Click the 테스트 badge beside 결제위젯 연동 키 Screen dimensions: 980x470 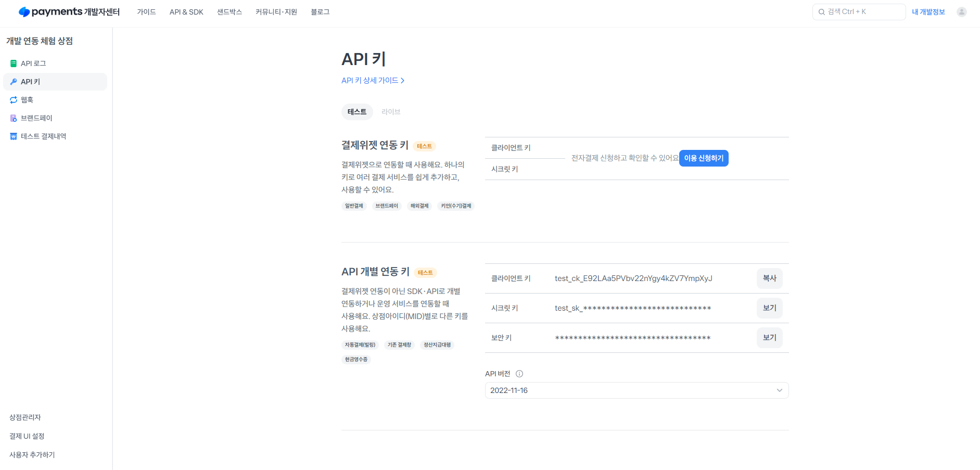coord(425,146)
